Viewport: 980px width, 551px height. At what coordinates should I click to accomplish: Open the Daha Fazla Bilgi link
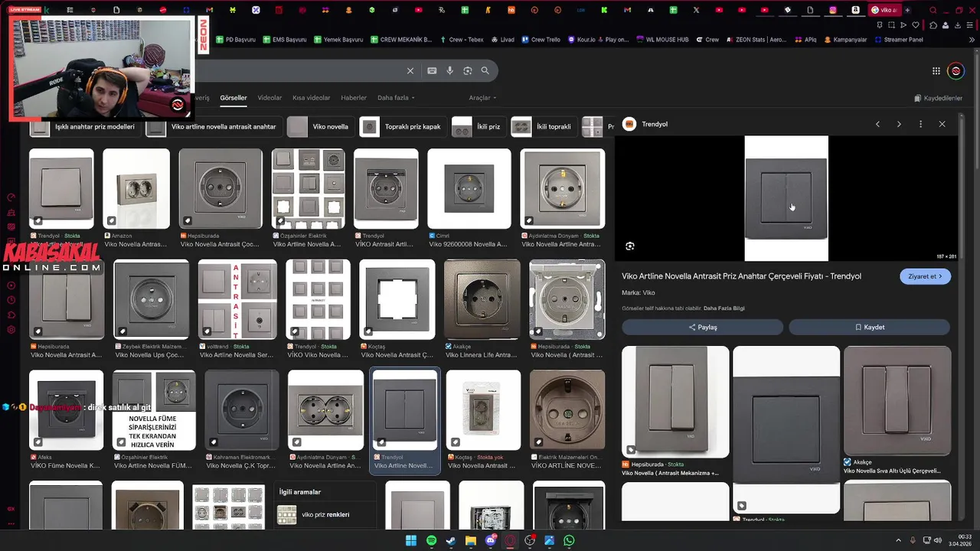coord(724,308)
